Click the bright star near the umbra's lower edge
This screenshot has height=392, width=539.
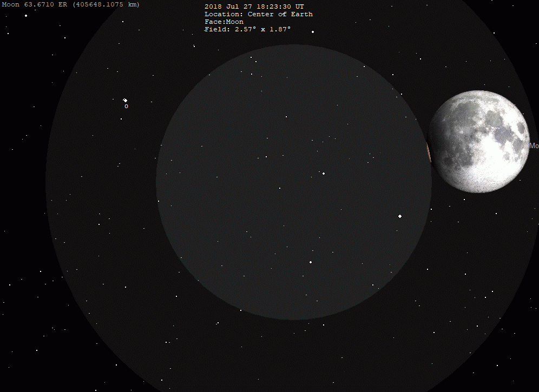tap(310, 262)
